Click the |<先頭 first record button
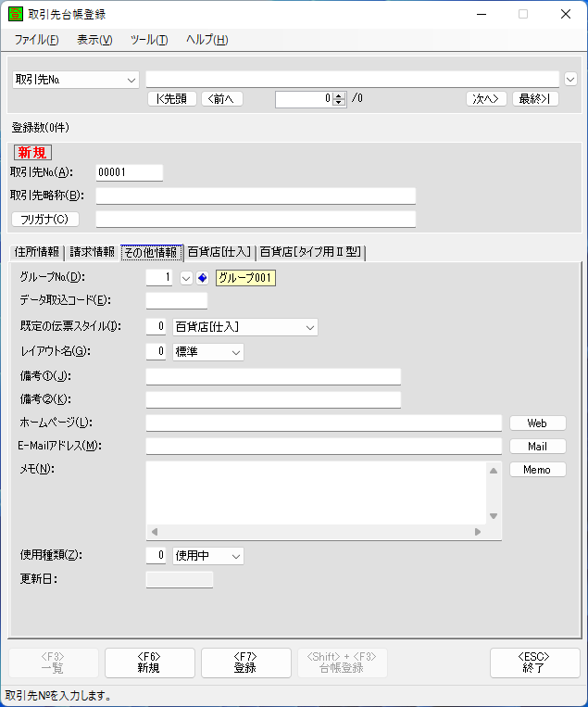 click(172, 99)
